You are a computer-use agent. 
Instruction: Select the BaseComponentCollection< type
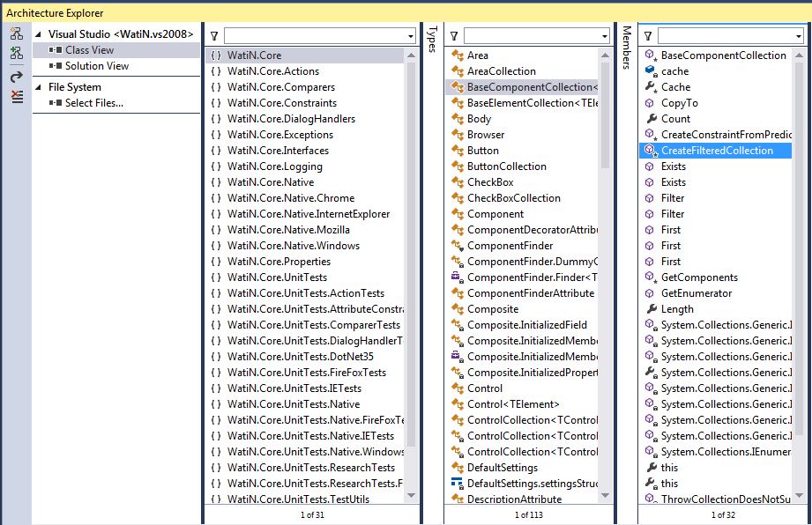tap(521, 87)
